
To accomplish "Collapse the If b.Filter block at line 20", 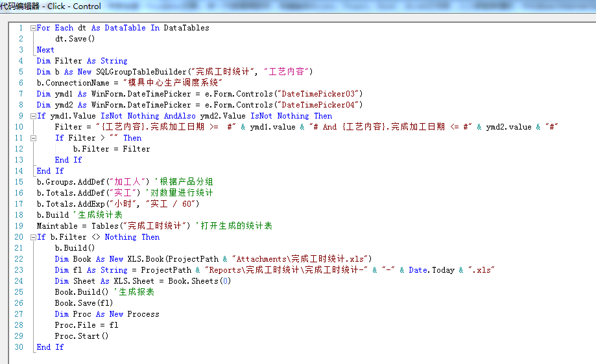I will 33,237.
